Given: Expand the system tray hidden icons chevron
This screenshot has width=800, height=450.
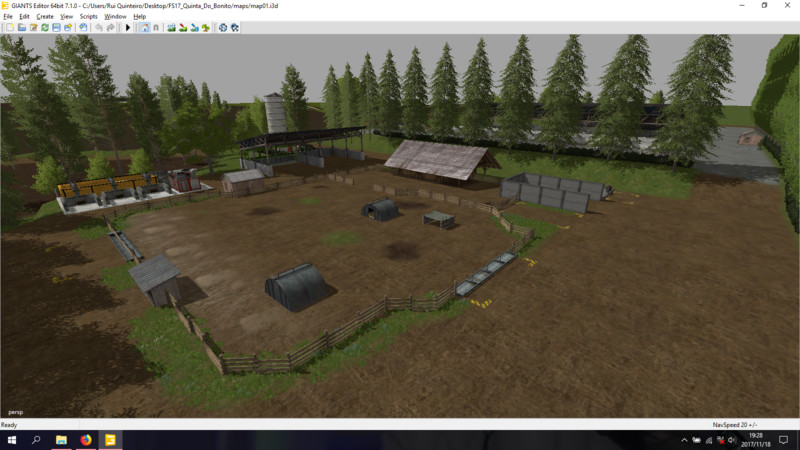Looking at the screenshot, I should coord(682,440).
